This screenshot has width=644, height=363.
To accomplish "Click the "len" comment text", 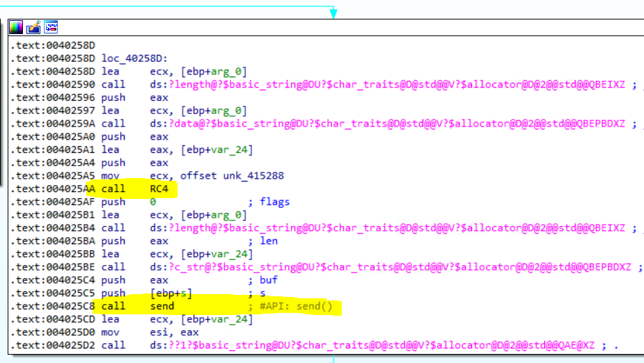I will (x=268, y=241).
